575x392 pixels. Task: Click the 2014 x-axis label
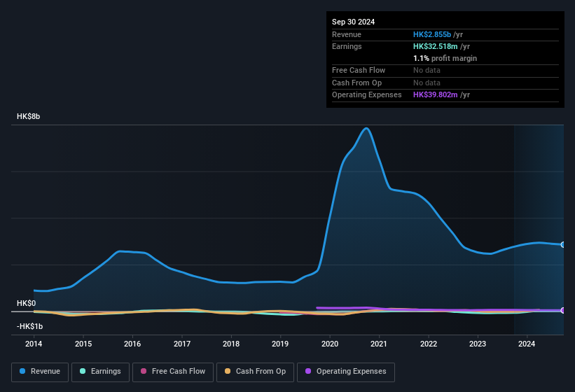34,344
